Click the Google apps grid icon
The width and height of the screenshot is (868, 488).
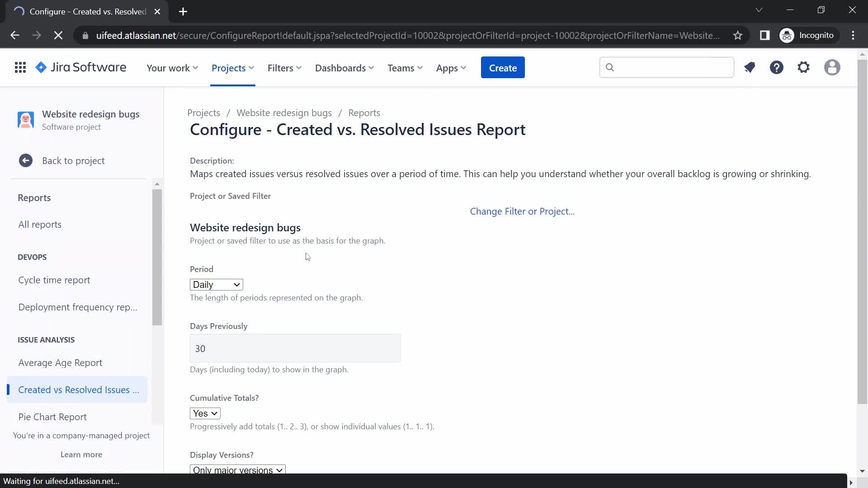20,67
